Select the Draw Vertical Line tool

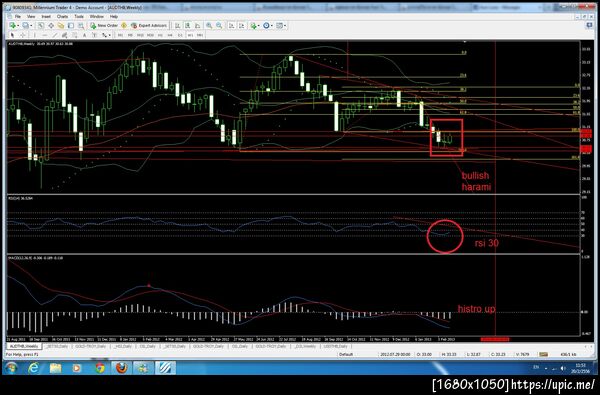[35, 35]
